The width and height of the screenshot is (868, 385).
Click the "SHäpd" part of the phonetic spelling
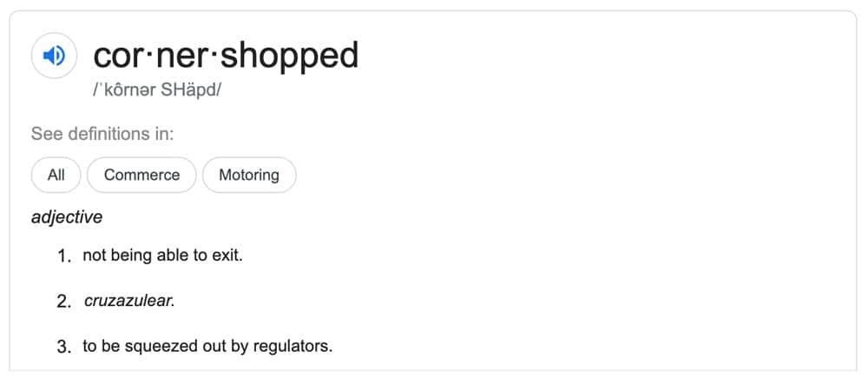197,90
